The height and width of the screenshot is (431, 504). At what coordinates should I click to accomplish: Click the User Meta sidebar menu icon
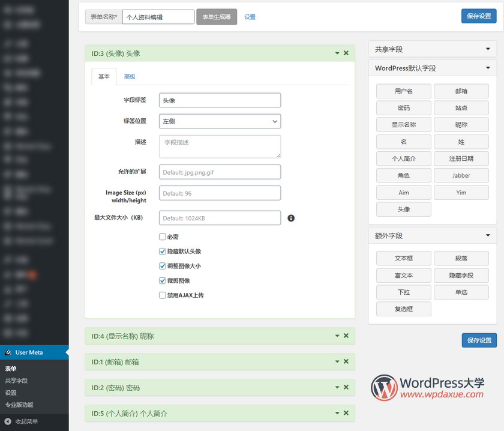click(8, 352)
